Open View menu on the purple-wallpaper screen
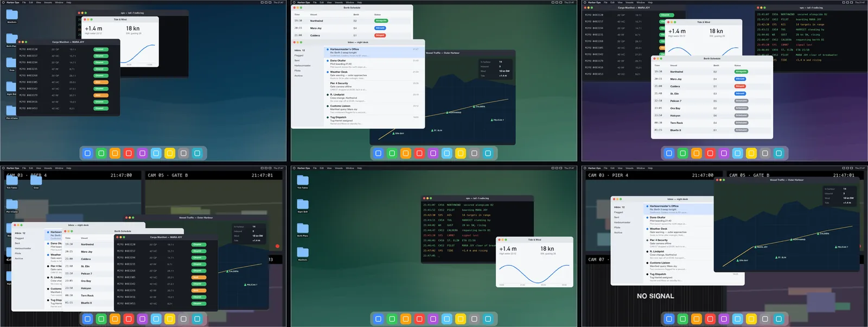Viewport: 868px width, 327px height. click(x=620, y=2)
